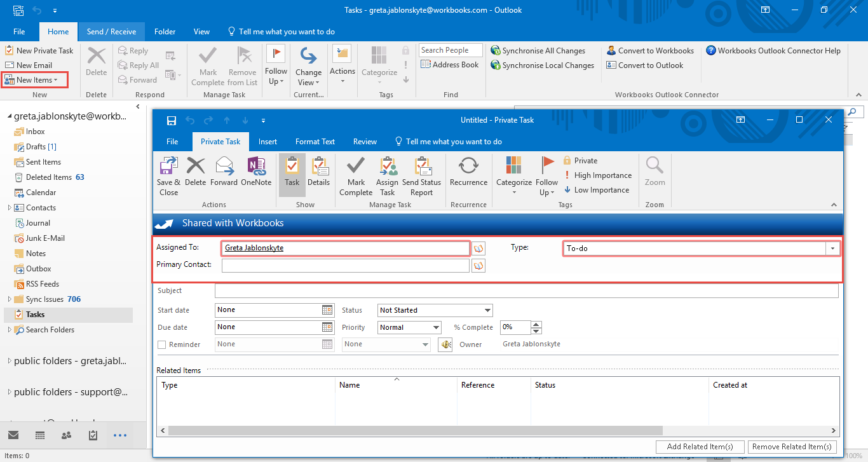
Task: Open Due date calendar picker
Action: point(327,327)
